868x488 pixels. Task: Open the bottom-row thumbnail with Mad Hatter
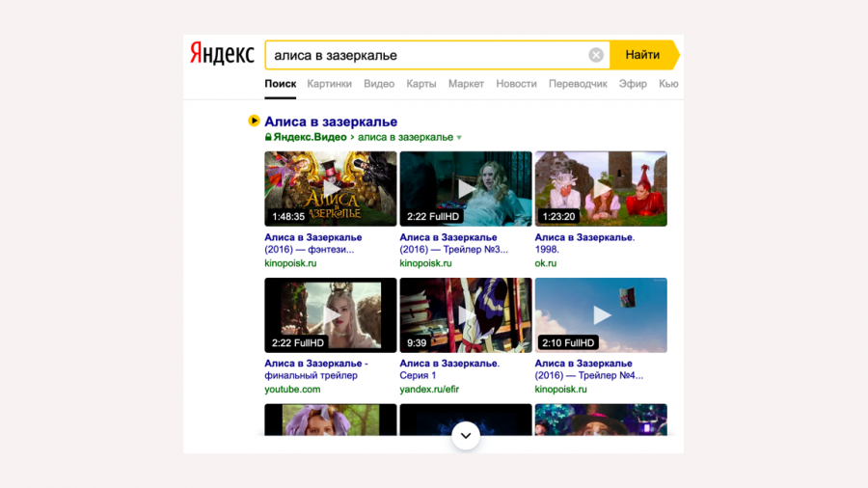coord(601,420)
